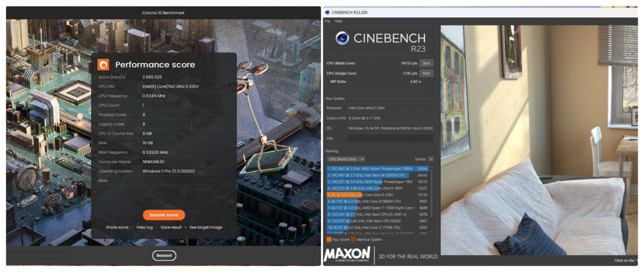Click the Save result link
This screenshot has width=644, height=272.
[171, 227]
